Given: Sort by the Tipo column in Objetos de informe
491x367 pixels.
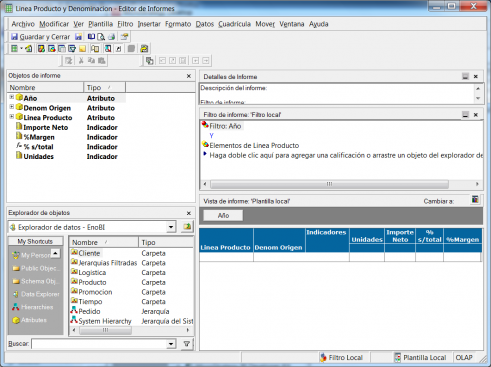Looking at the screenshot, I should 104,88.
